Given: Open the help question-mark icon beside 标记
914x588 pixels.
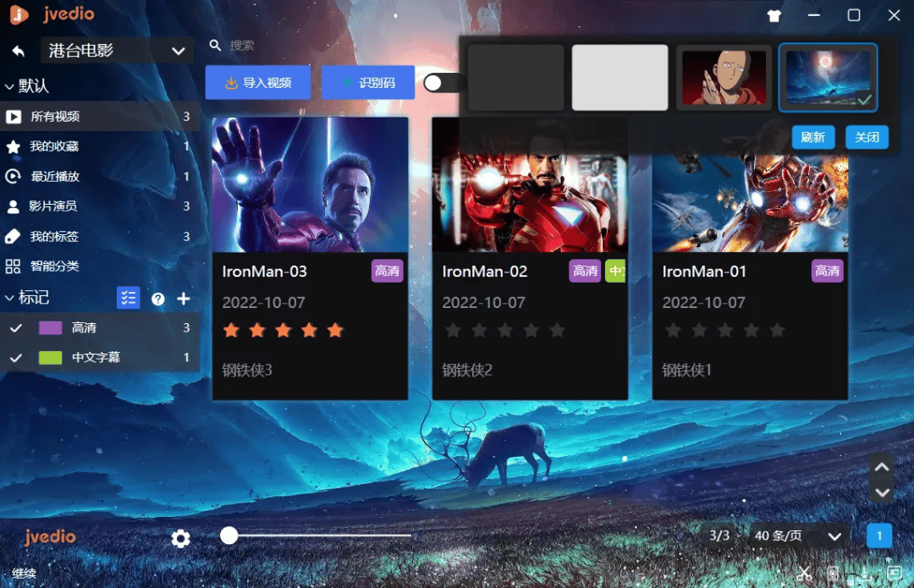Looking at the screenshot, I should (x=157, y=299).
